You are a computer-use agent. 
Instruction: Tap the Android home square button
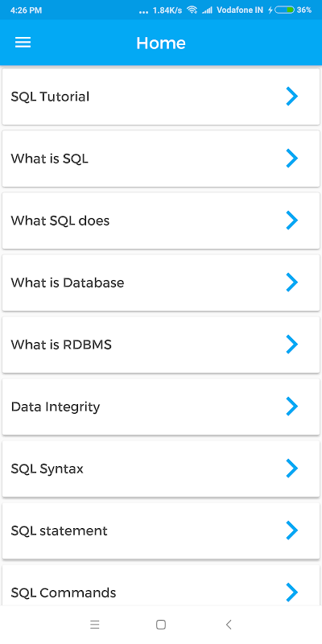tap(161, 625)
